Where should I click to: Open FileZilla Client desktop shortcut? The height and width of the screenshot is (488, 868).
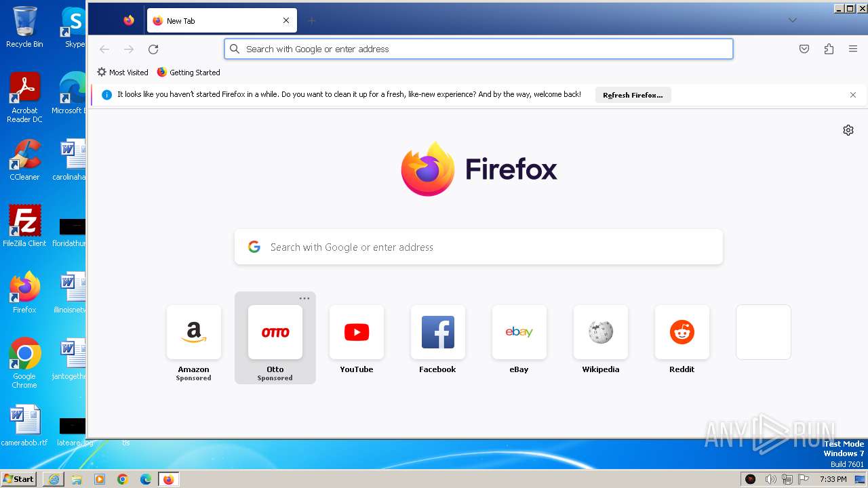(x=24, y=226)
